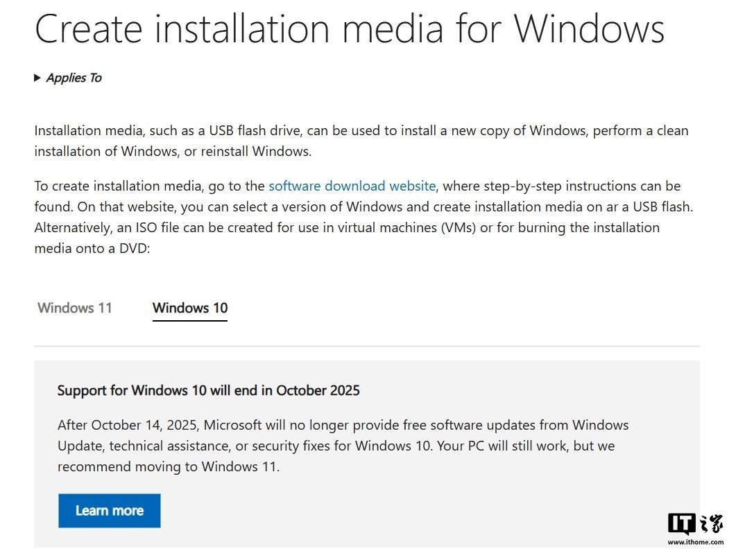Click the words media onto a DVD
This screenshot has width=736, height=560.
click(x=92, y=249)
